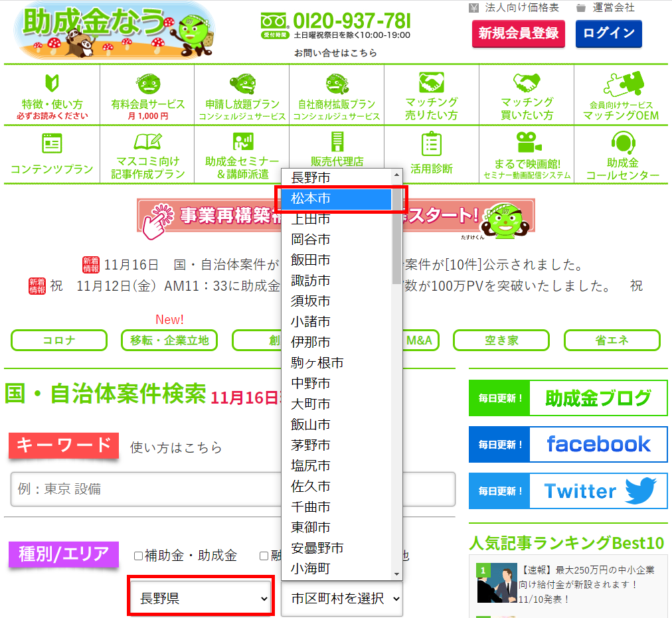This screenshot has width=672, height=618.
Task: Click the 特徴・使い方 beginner mark icon
Action: [x=52, y=83]
